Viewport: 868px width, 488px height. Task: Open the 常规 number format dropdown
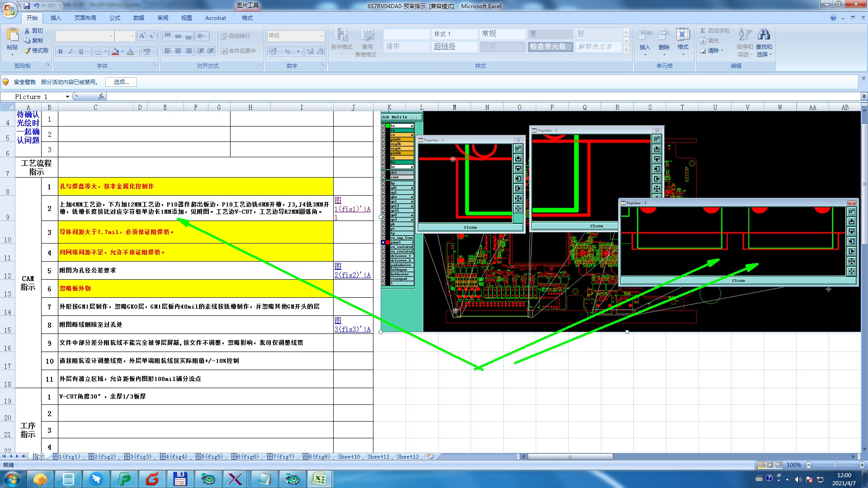coord(321,36)
